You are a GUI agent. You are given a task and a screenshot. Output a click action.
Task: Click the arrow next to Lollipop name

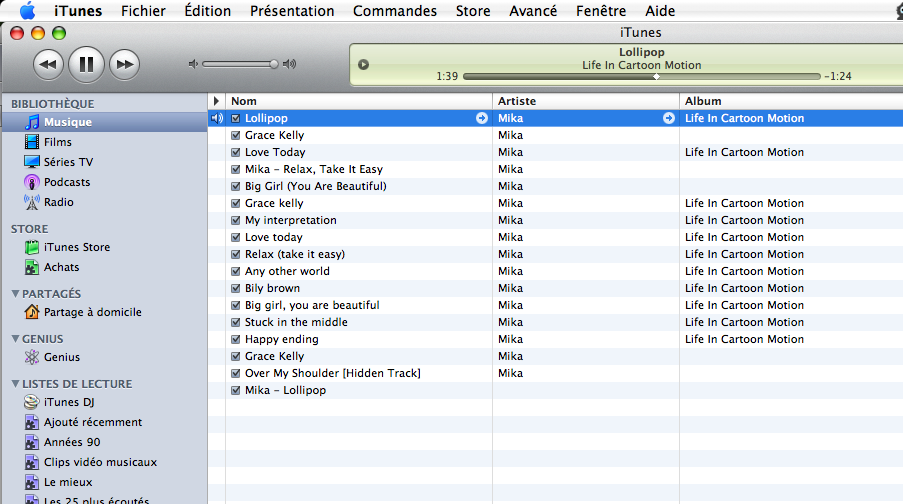pos(481,118)
